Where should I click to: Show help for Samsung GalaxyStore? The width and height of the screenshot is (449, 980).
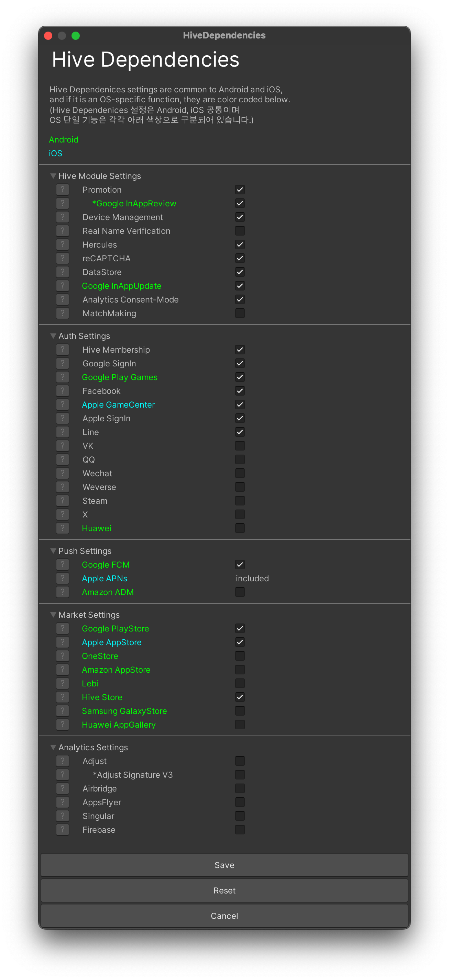63,711
